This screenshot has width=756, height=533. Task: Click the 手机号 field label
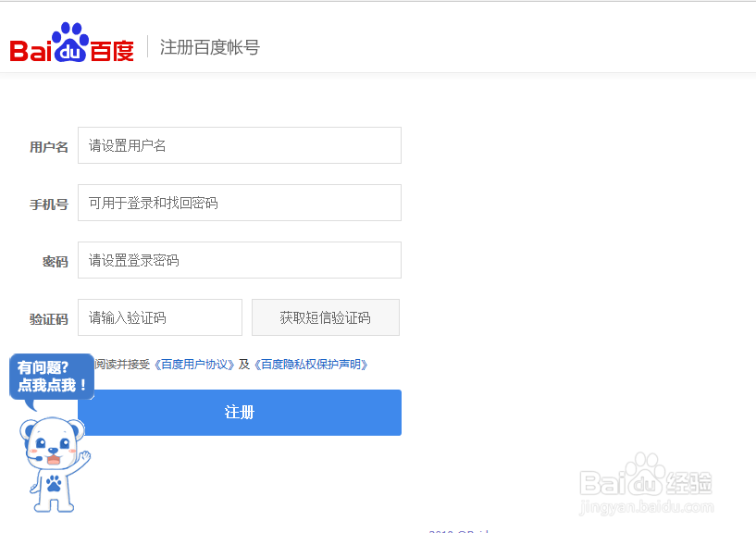pos(49,204)
